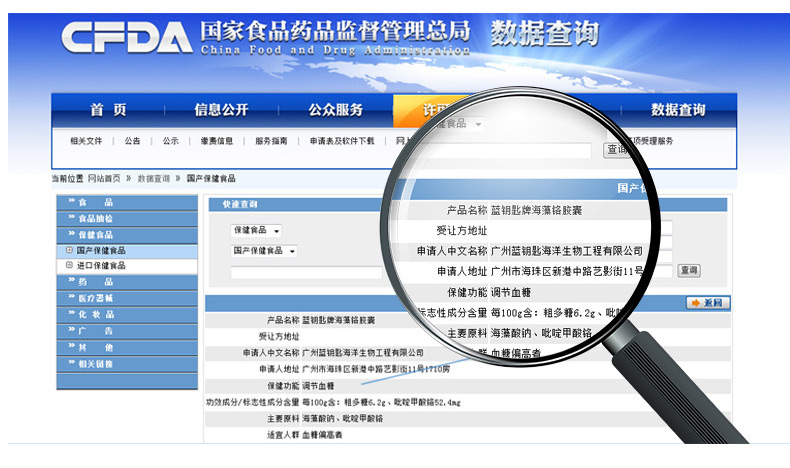Viewport: 790px width, 468px height.
Task: Click product name 蓝钥匙牌海藻铬胶囊 in the table
Action: [339, 320]
